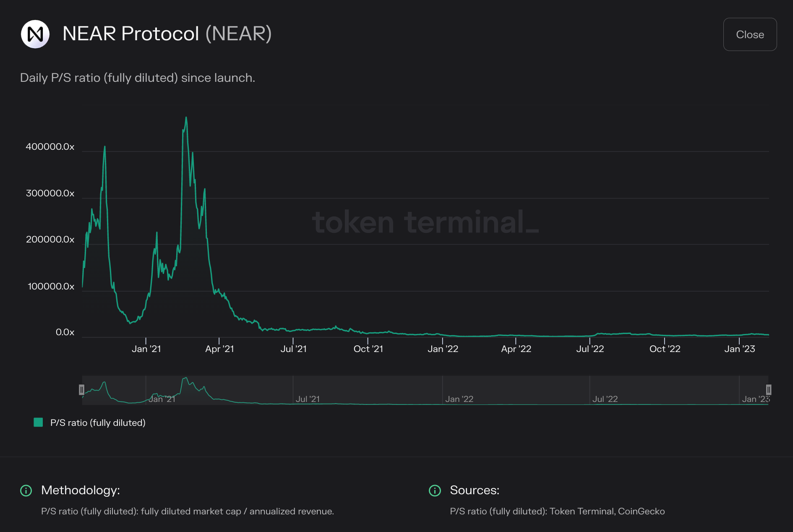Click the Close button
The width and height of the screenshot is (793, 532).
[x=750, y=34]
